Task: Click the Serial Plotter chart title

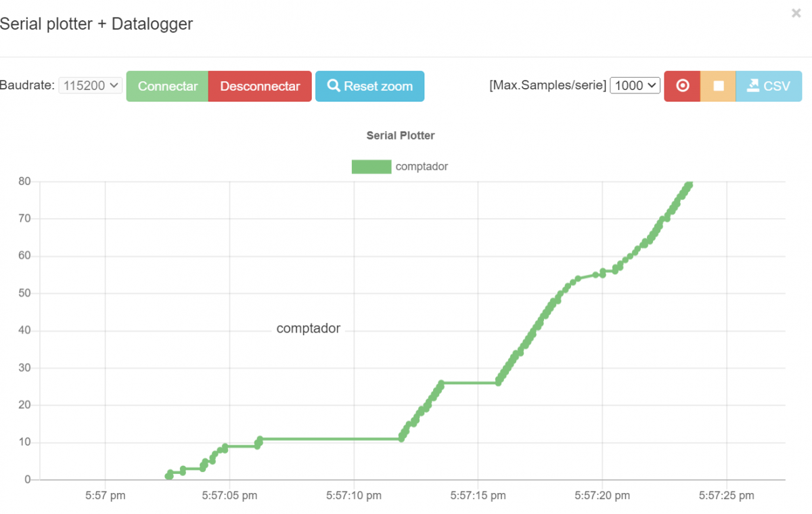Action: tap(401, 135)
